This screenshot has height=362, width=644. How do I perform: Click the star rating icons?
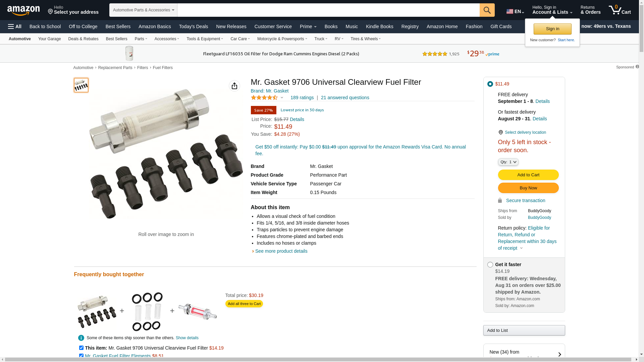(x=264, y=98)
